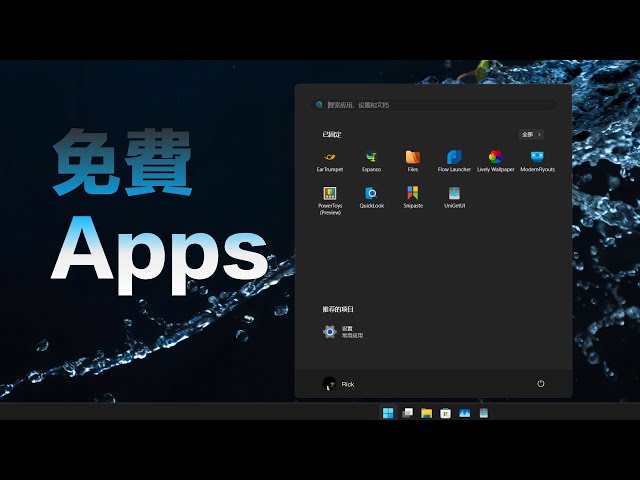The image size is (640, 480).
Task: Open Lively Wallpaper pinned app
Action: coord(496,161)
